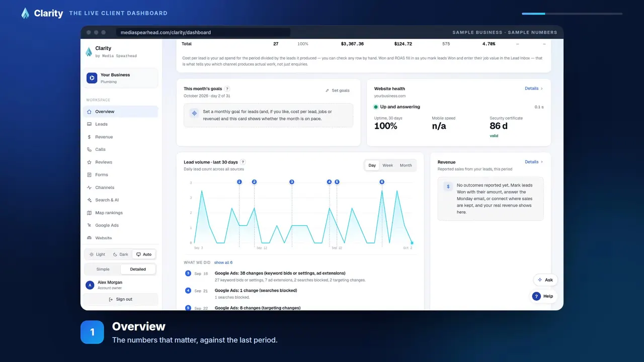The width and height of the screenshot is (644, 362).
Task: Click the target icon in the goals card
Action: point(194,114)
